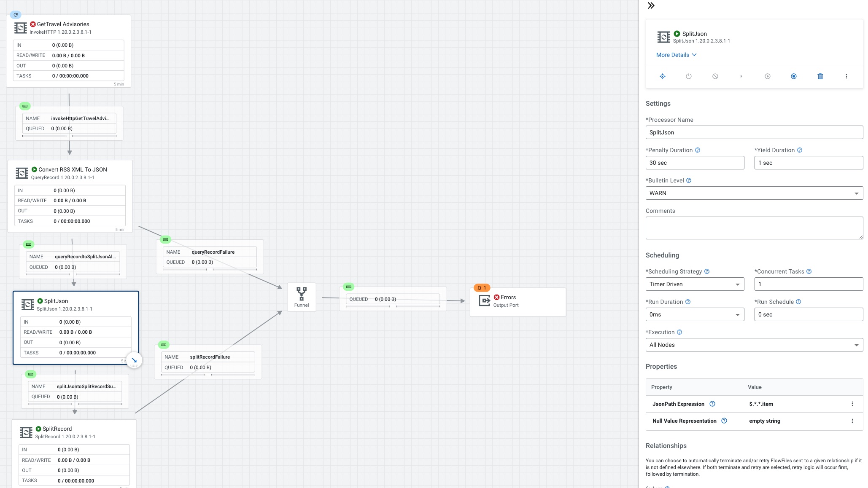Image resolution: width=868 pixels, height=488 pixels.
Task: Click the Funnel component icon
Action: (301, 294)
